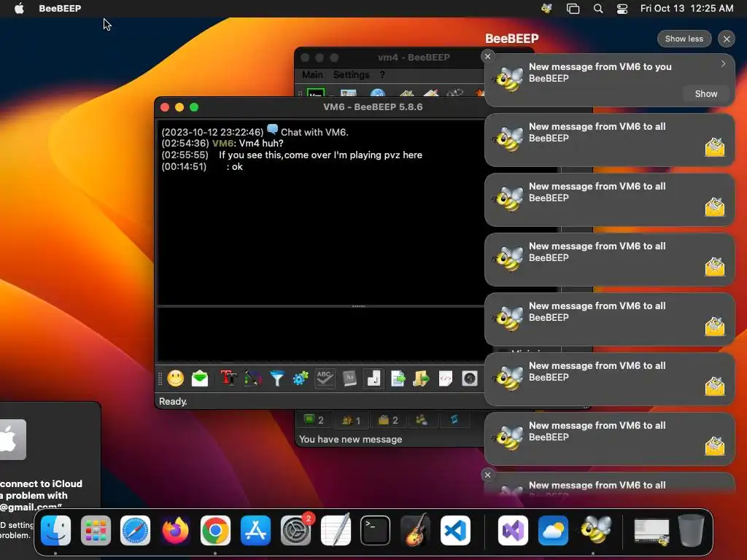Open the Main menu in the vm4 window
The width and height of the screenshot is (747, 560).
[312, 75]
